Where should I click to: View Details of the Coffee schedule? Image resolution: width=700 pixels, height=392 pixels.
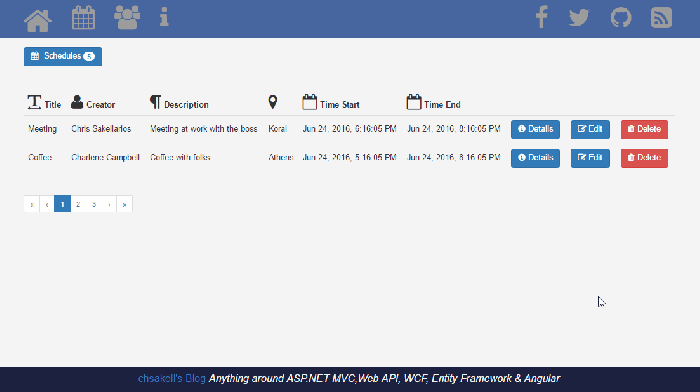[x=535, y=158]
